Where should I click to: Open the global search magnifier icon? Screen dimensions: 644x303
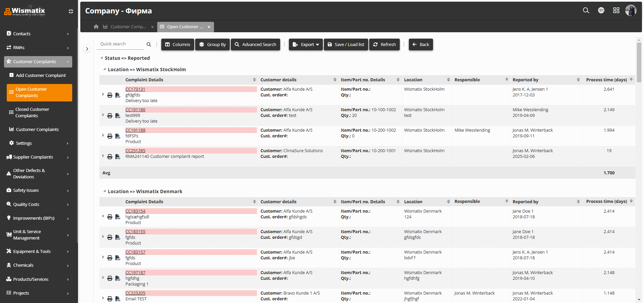click(586, 10)
